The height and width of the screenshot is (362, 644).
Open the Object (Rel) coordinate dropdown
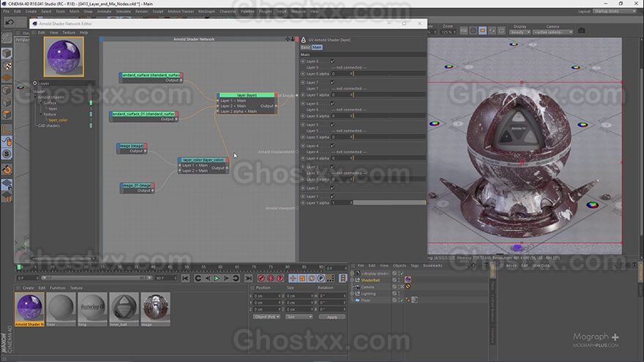[266, 317]
